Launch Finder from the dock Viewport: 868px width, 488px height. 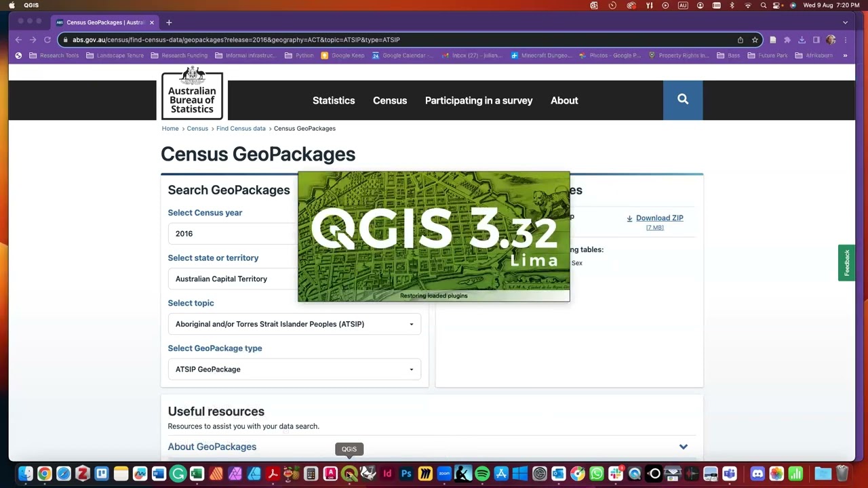25,474
